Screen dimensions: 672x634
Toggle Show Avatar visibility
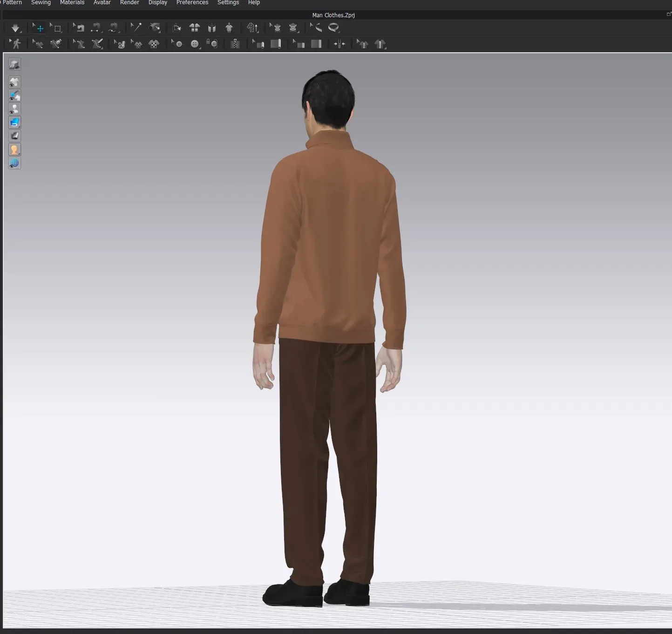point(14,109)
